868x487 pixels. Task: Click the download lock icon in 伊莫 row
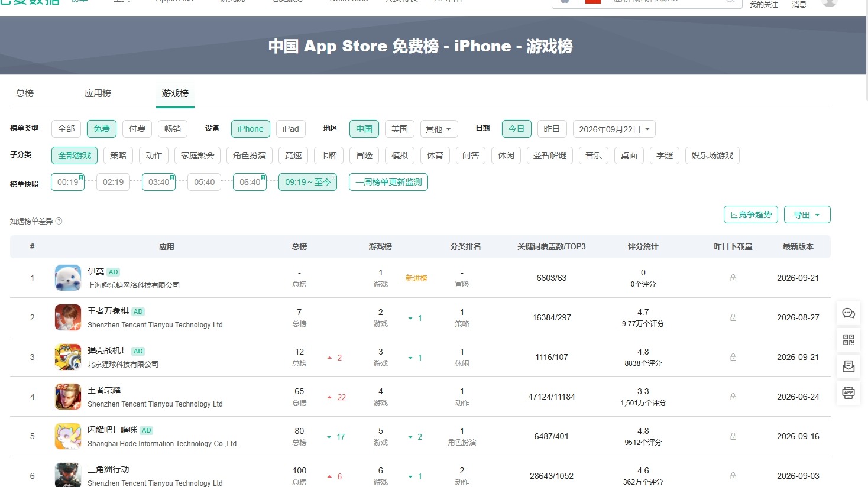pos(733,278)
